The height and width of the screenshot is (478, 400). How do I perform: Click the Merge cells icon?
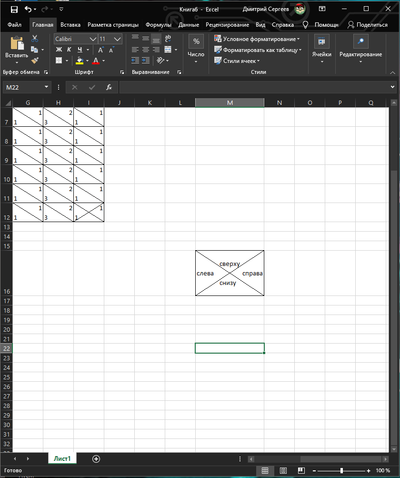click(x=168, y=50)
